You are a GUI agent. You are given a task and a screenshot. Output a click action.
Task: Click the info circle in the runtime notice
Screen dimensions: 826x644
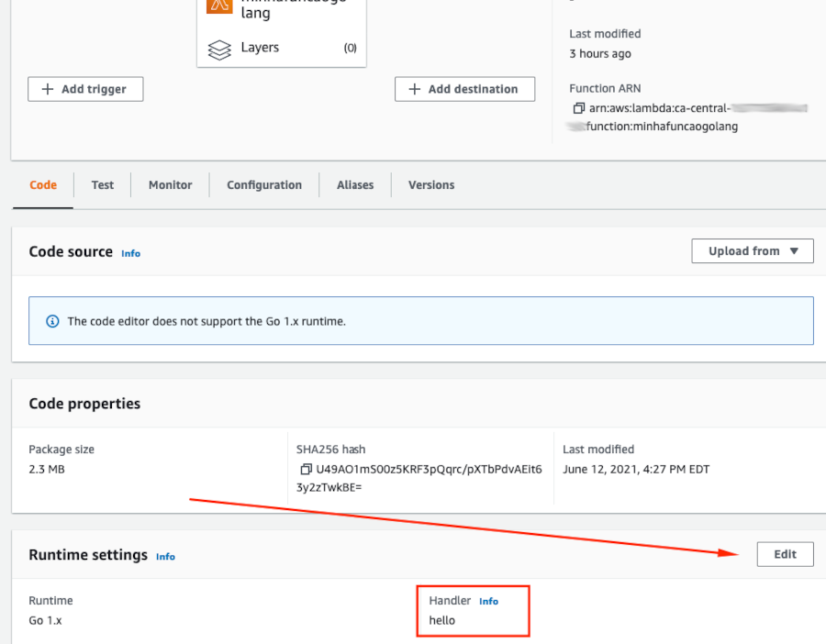(53, 321)
